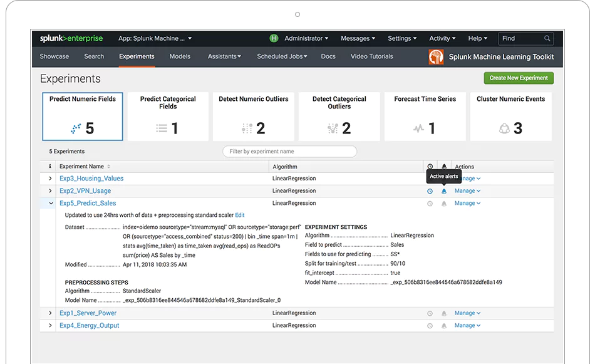Screen dimensions: 595x364
Task: Expand the Exp3_Housing_Values row
Action: (50, 179)
